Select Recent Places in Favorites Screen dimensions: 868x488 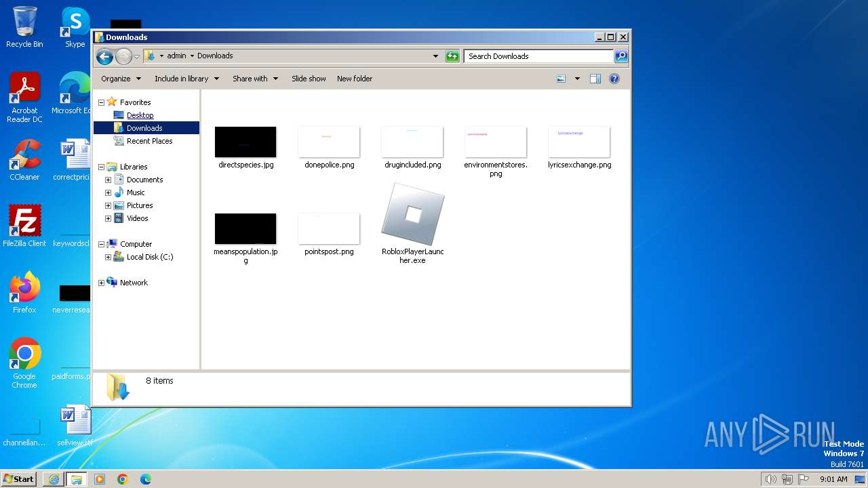click(149, 141)
